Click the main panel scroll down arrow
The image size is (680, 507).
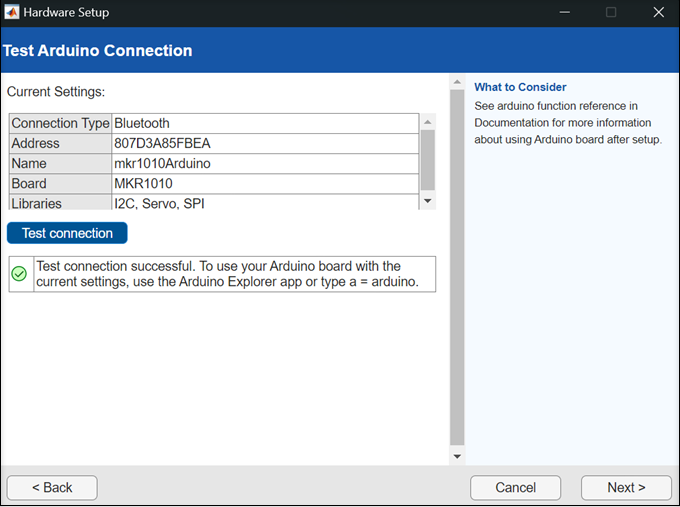(x=458, y=456)
